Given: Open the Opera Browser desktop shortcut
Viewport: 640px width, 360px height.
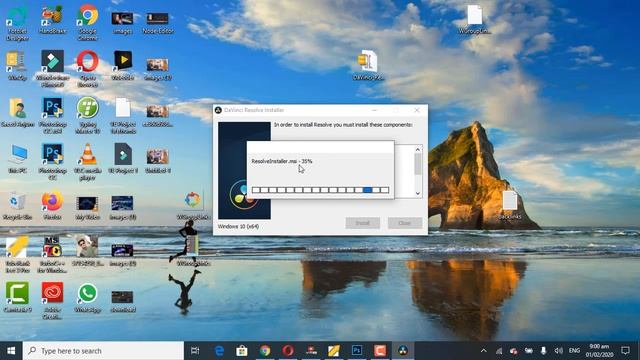Looking at the screenshot, I should [87, 69].
